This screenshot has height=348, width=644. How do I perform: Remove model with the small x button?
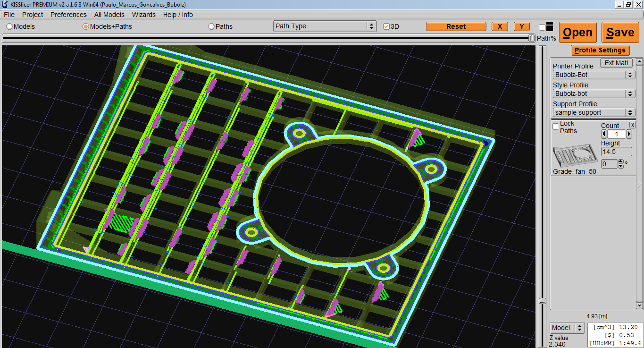[632, 125]
